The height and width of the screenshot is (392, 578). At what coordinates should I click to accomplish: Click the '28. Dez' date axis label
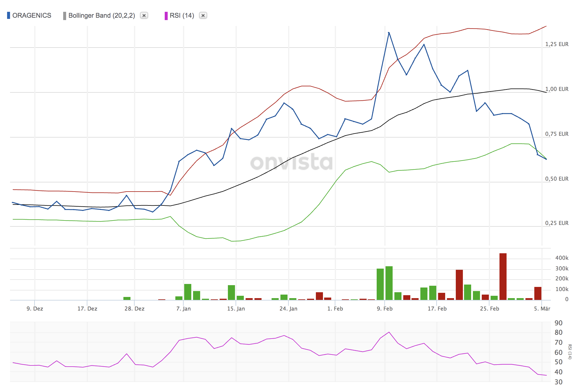tap(135, 308)
